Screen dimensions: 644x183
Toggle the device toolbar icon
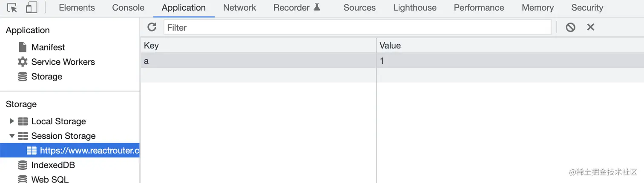tap(32, 8)
